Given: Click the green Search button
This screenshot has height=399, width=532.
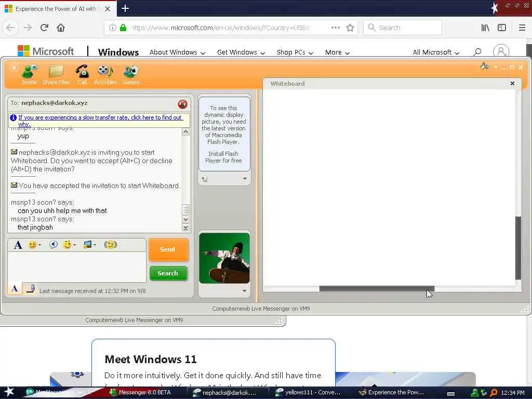Looking at the screenshot, I should [168, 273].
